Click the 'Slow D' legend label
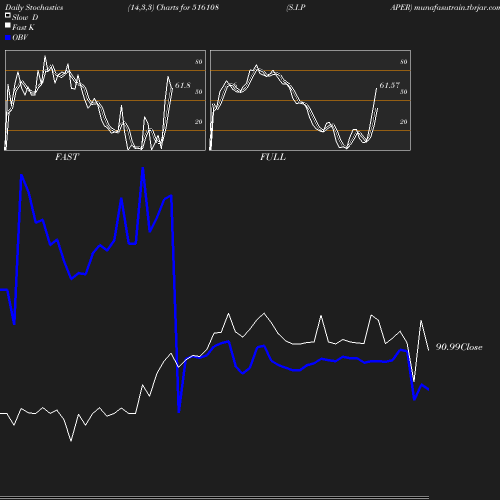 pos(25,17)
